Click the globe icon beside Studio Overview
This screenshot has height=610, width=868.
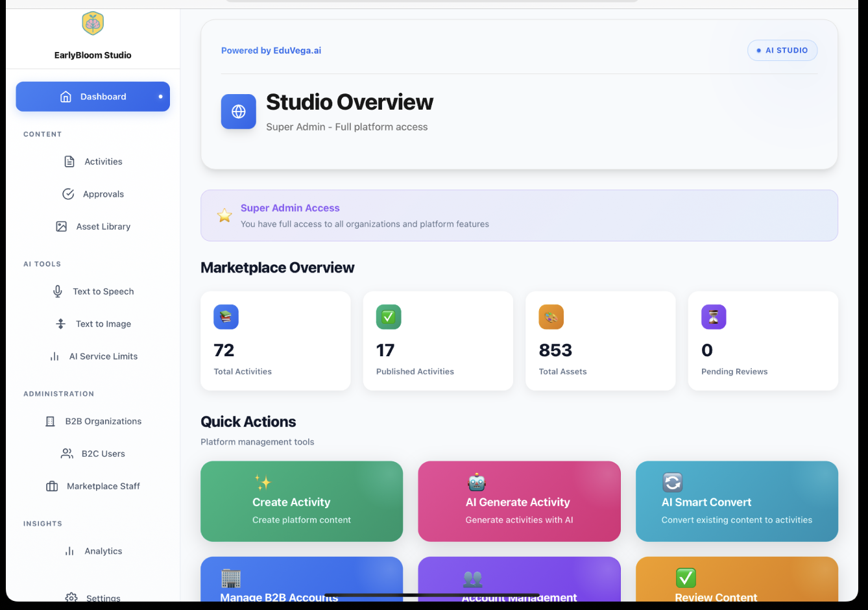coord(239,112)
